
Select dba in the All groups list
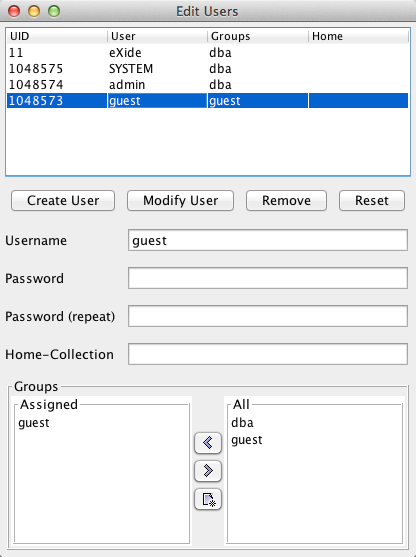tap(242, 423)
